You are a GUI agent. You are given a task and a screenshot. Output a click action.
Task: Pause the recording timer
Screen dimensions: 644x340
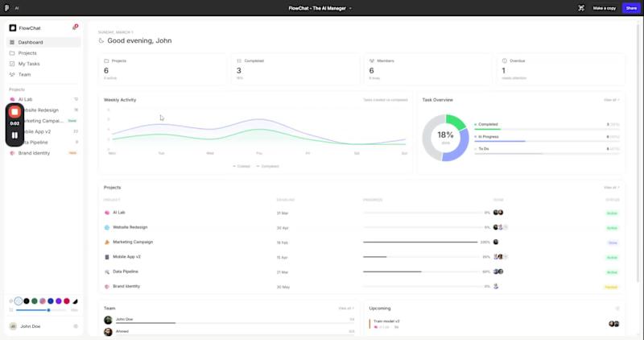point(14,135)
